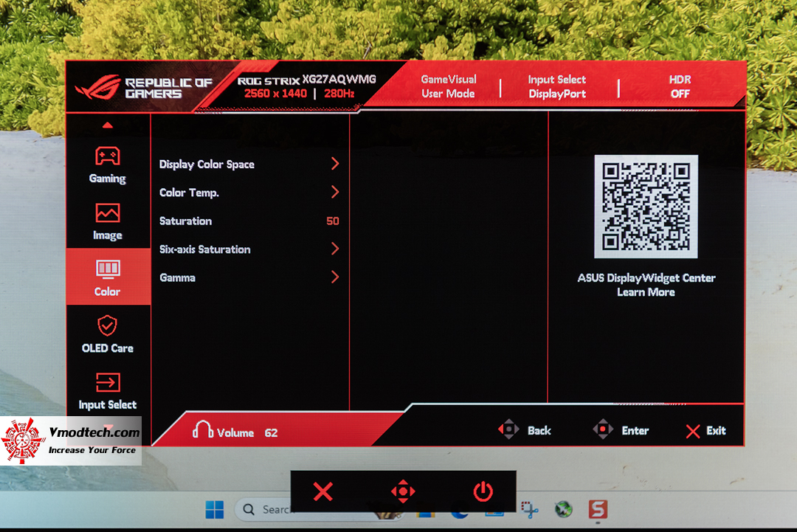797x532 pixels.
Task: Open the Windows Start button
Action: click(215, 509)
